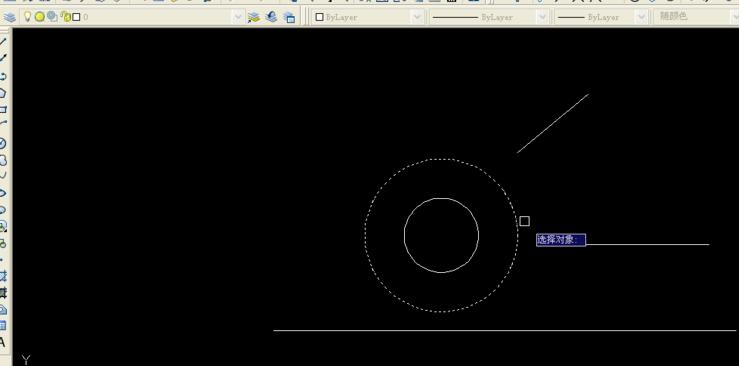The width and height of the screenshot is (739, 366).
Task: Click the Insert Block tool
Action: click(3, 227)
